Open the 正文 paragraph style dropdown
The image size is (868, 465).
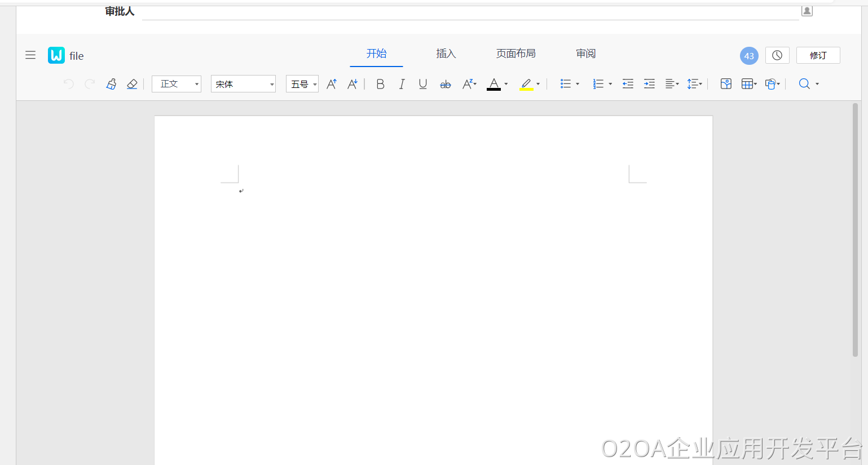pos(176,84)
